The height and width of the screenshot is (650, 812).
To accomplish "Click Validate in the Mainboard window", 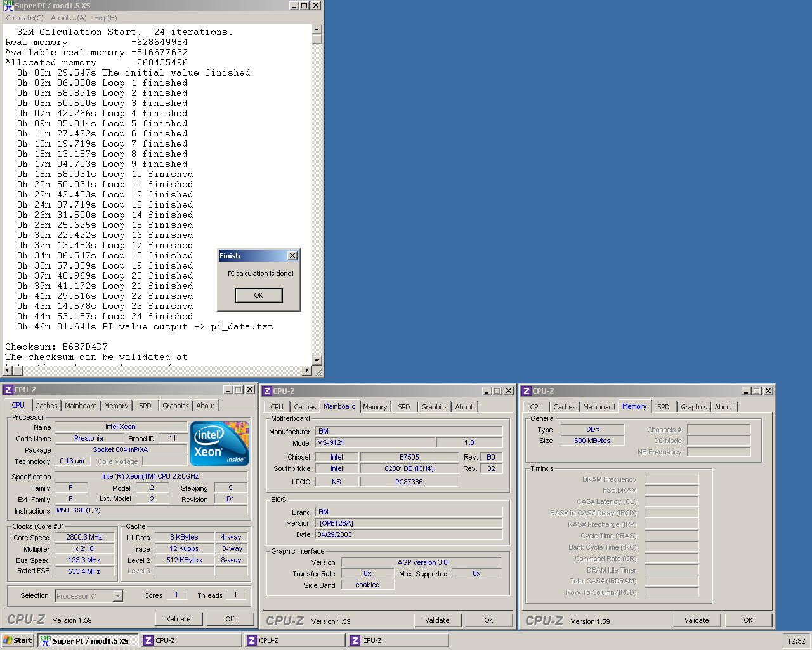I will click(437, 620).
